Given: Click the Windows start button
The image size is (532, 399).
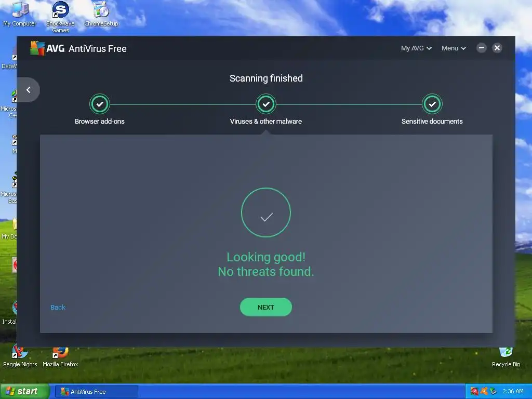Looking at the screenshot, I should [x=24, y=391].
